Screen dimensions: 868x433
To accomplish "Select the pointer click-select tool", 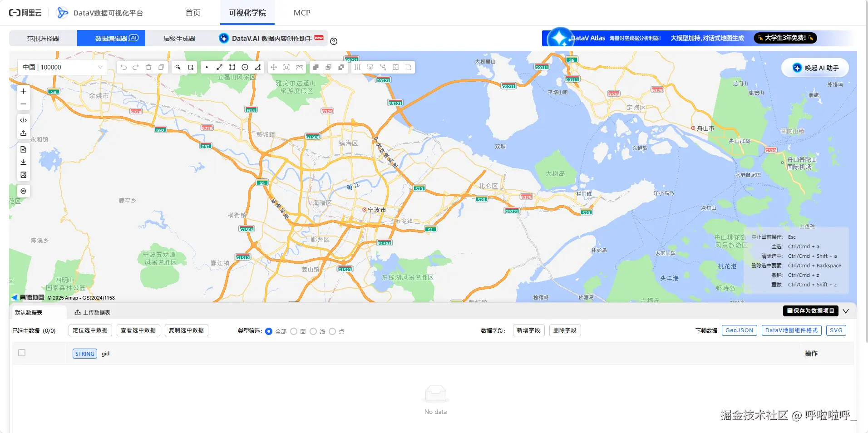I will (x=178, y=67).
